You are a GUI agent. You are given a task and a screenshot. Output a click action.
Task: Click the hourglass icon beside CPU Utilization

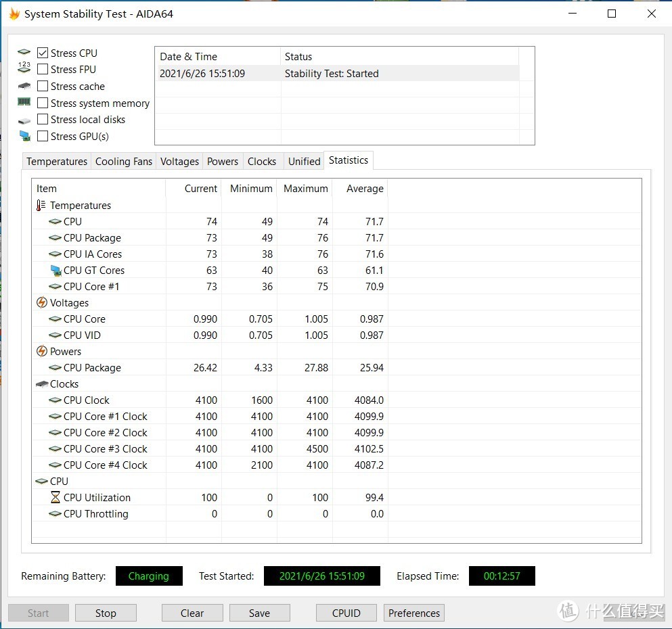(x=55, y=497)
